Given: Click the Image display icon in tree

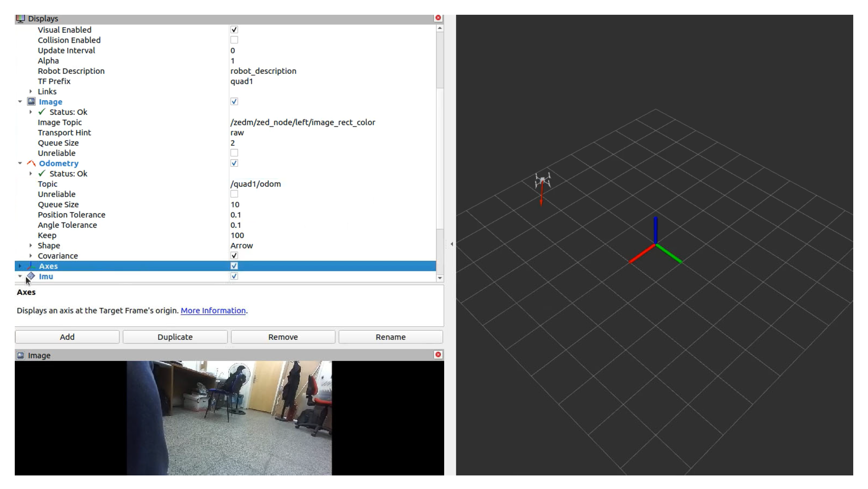Looking at the screenshot, I should click(x=31, y=102).
